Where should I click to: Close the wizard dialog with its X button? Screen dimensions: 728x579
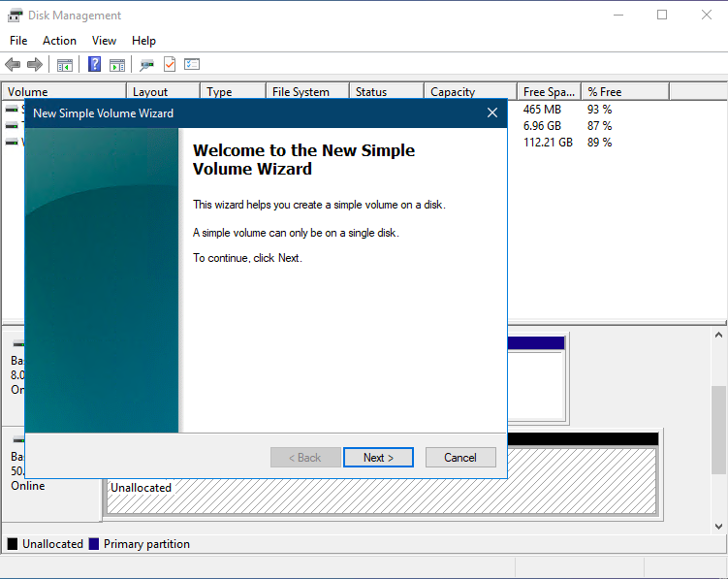pyautogui.click(x=492, y=113)
